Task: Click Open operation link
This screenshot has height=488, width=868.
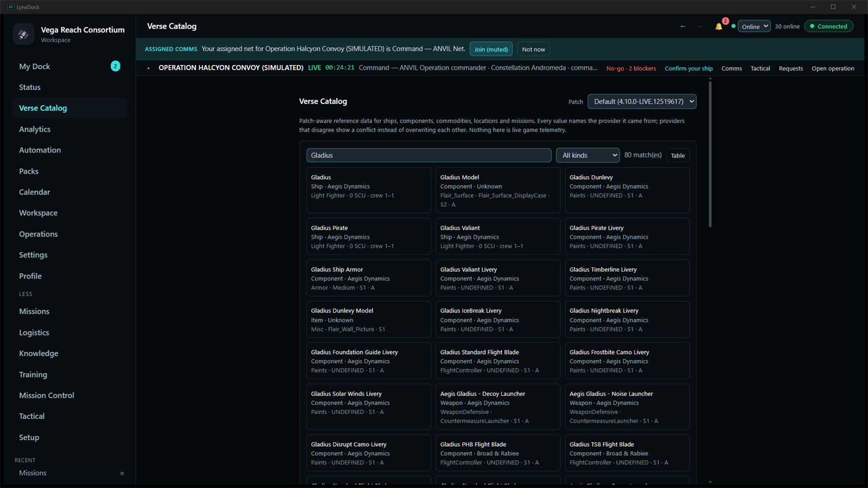Action: [x=833, y=68]
